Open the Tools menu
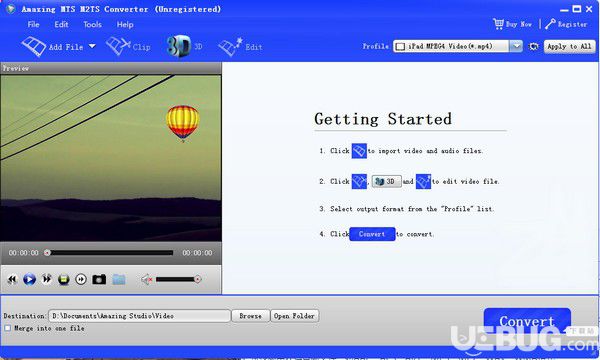Image resolution: width=600 pixels, height=360 pixels. coord(93,24)
